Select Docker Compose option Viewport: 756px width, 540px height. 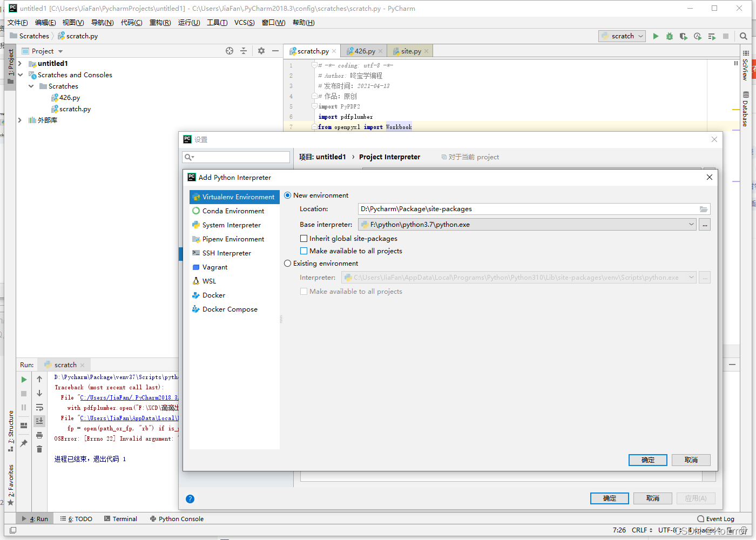point(234,309)
